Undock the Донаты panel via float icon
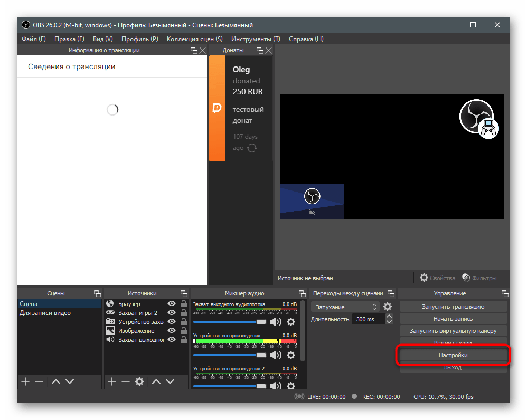Image resolution: width=527 pixels, height=420 pixels. (x=259, y=50)
